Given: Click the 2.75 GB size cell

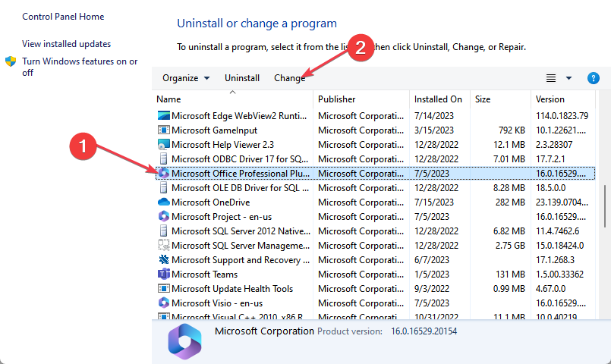Looking at the screenshot, I should click(x=510, y=245).
